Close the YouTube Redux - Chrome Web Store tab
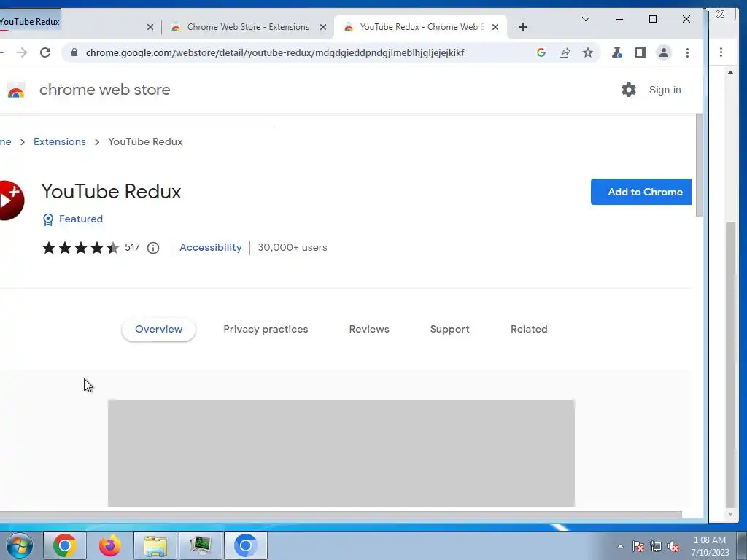This screenshot has width=747, height=560. coord(495,27)
